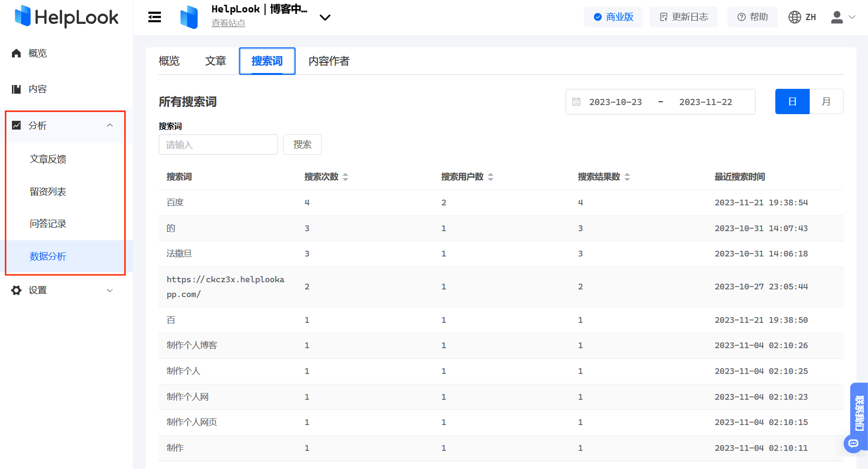Image resolution: width=868 pixels, height=469 pixels.
Task: Click the HelpLook logo in the sidebar
Action: pos(66,17)
